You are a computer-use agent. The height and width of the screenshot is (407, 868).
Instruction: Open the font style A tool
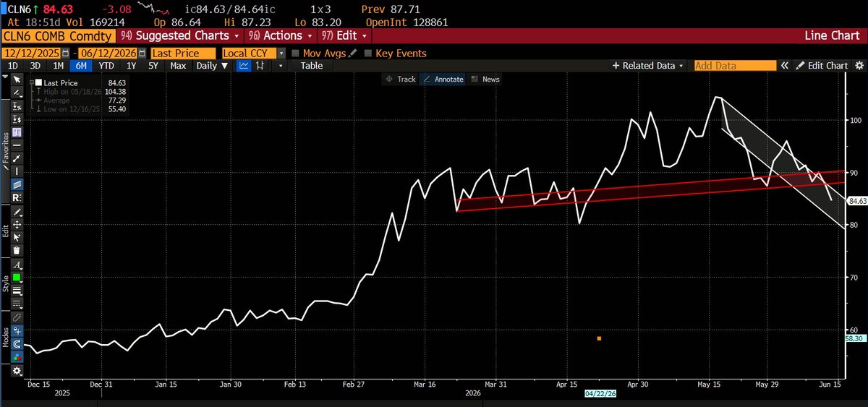[17, 263]
